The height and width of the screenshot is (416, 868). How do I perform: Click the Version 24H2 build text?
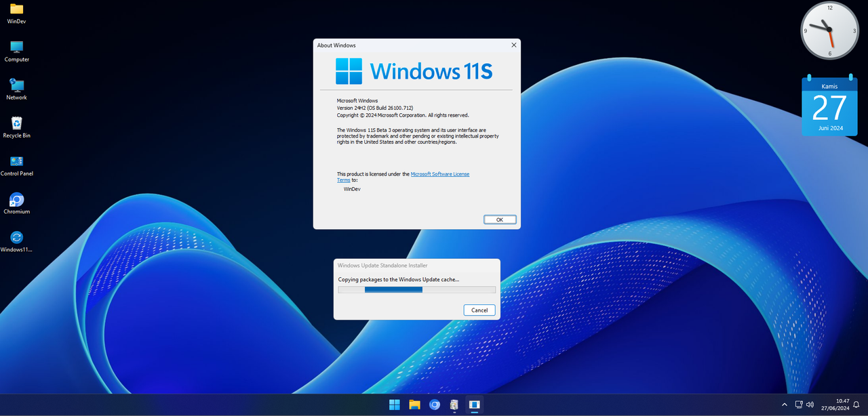point(375,108)
